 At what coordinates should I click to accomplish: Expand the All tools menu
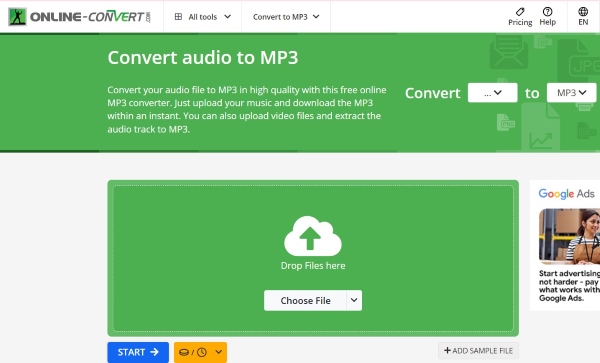(x=202, y=16)
